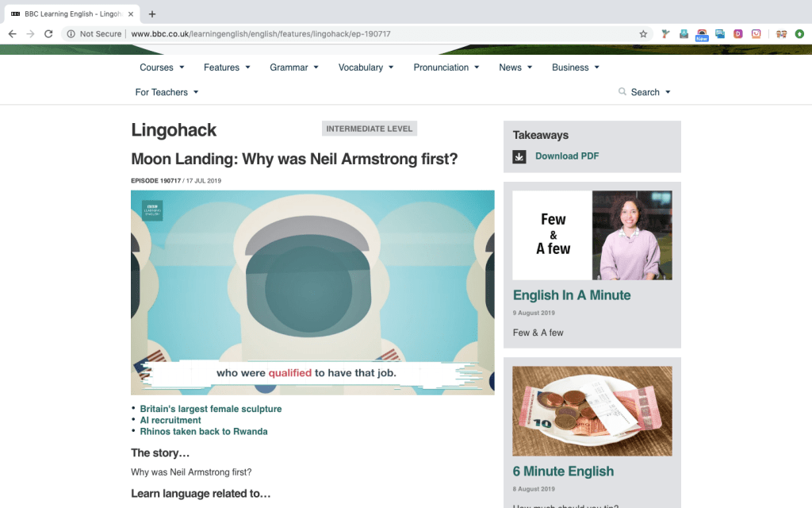This screenshot has height=508, width=812.
Task: Open the Pronunciation menu item
Action: [x=446, y=67]
